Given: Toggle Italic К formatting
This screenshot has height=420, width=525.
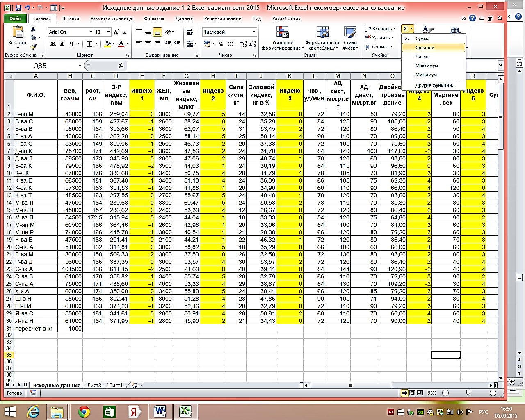Looking at the screenshot, I should (62, 44).
